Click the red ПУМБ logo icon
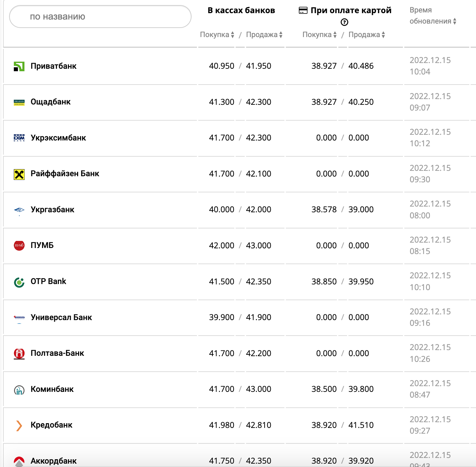 click(x=19, y=246)
